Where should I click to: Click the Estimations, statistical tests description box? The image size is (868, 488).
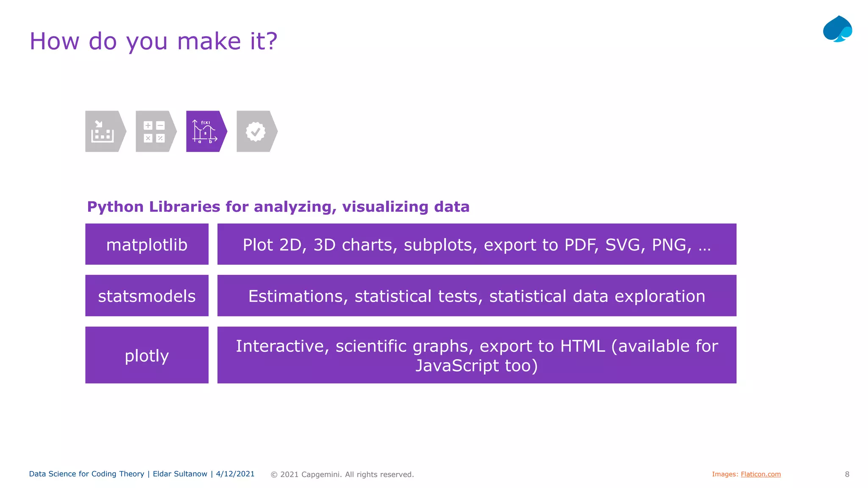(x=477, y=295)
